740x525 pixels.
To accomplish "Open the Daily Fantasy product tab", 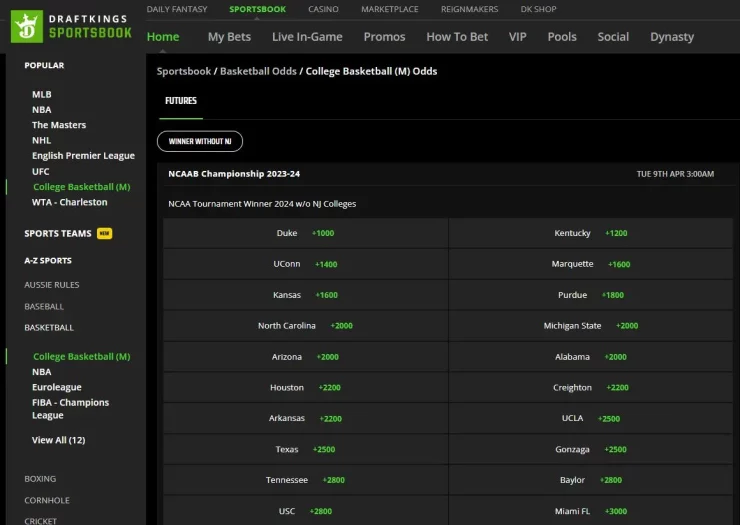I will (177, 9).
